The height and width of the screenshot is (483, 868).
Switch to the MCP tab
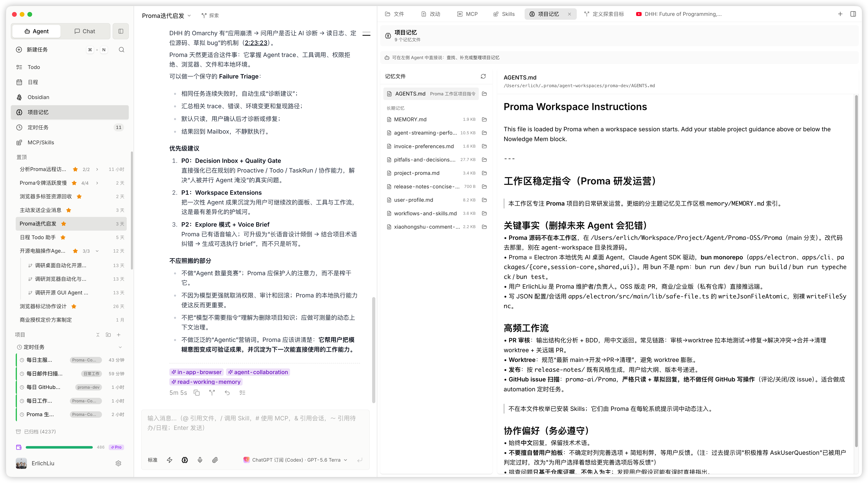[x=467, y=14]
